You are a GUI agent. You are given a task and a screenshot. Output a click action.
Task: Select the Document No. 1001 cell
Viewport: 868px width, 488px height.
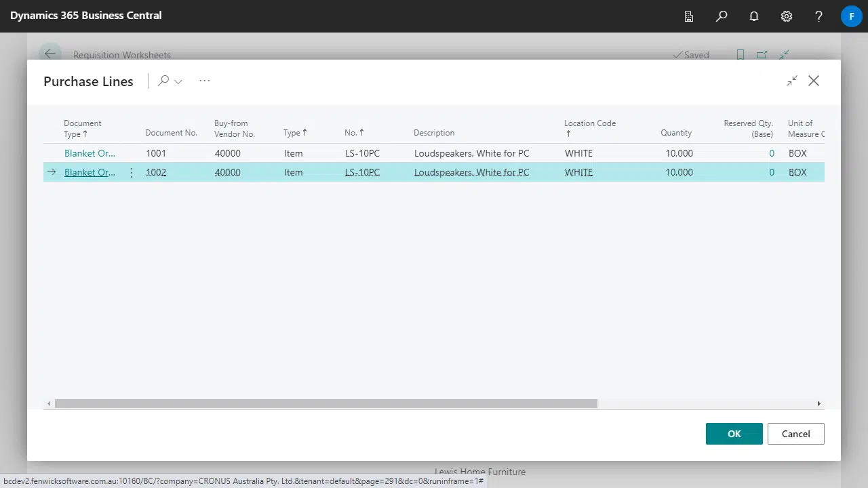(156, 153)
